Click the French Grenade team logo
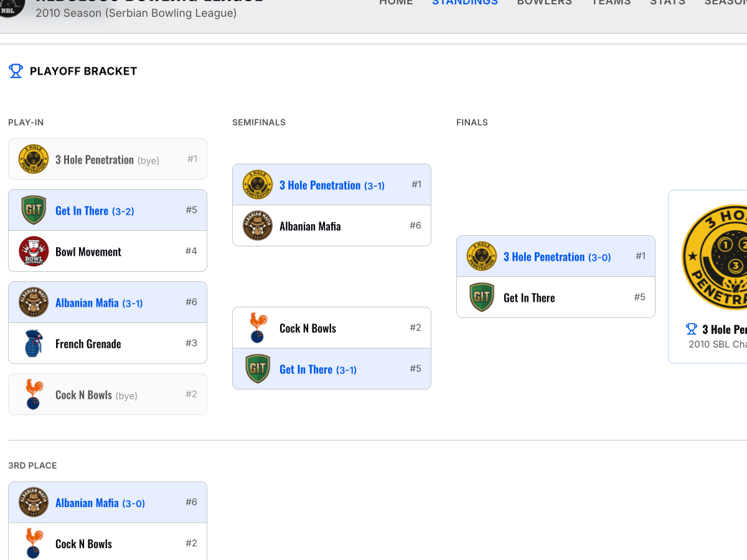Viewport: 747px width, 560px height. (x=34, y=343)
